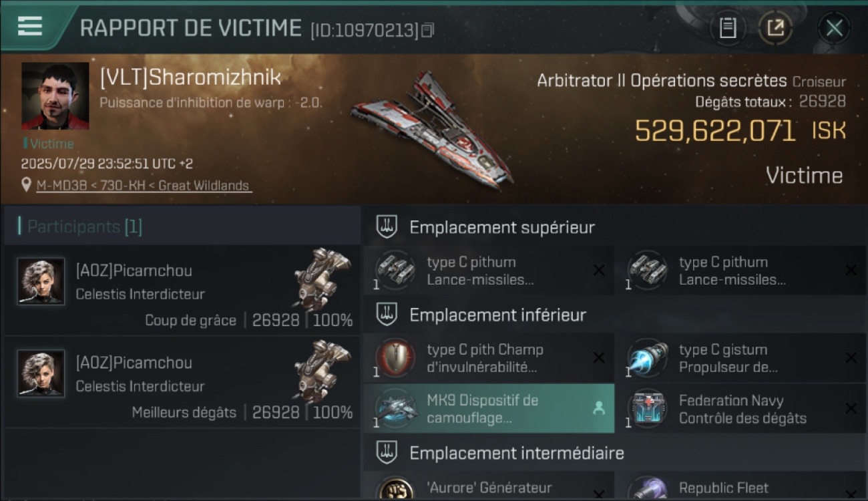Toggle X mark on Federation Navy module
This screenshot has width=868, height=501.
[x=851, y=408]
